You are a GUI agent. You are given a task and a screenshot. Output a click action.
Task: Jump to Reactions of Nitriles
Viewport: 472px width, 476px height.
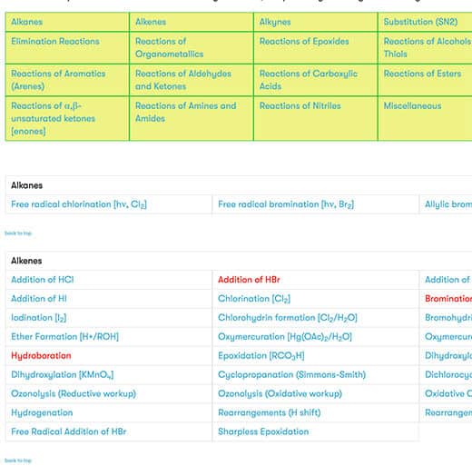(x=300, y=105)
